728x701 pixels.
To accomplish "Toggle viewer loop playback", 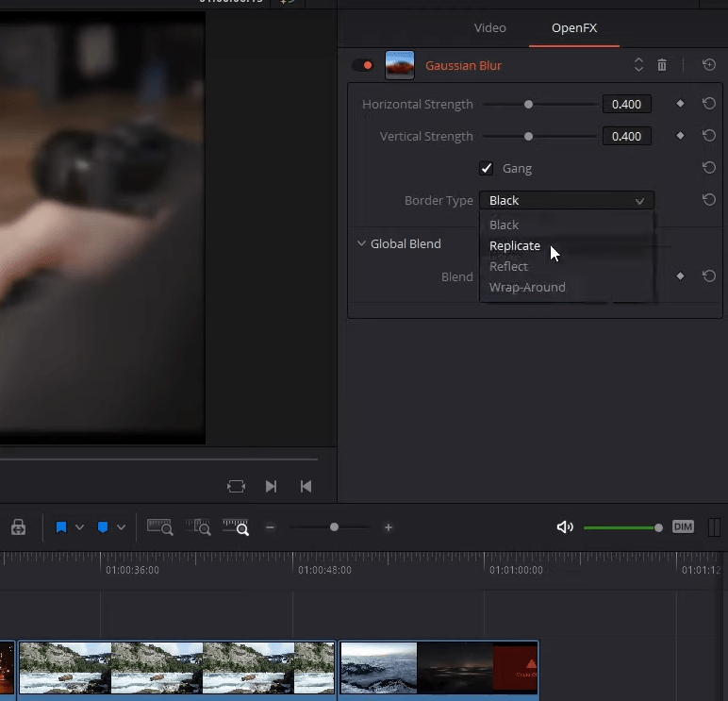I will 237,487.
